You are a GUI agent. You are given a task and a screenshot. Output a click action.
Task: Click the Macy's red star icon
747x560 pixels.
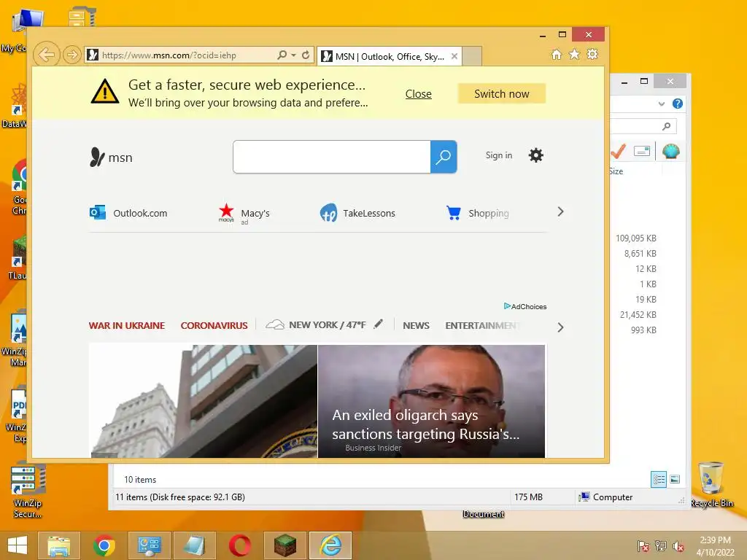click(226, 212)
